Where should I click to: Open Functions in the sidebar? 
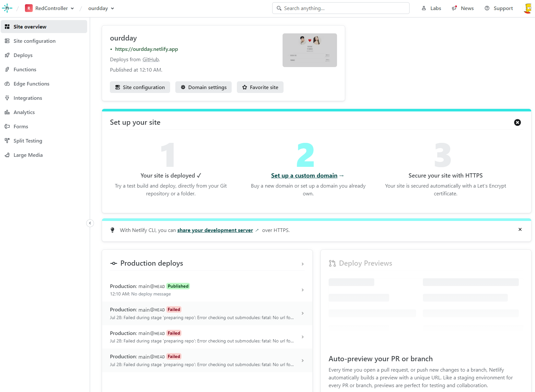pos(44,69)
